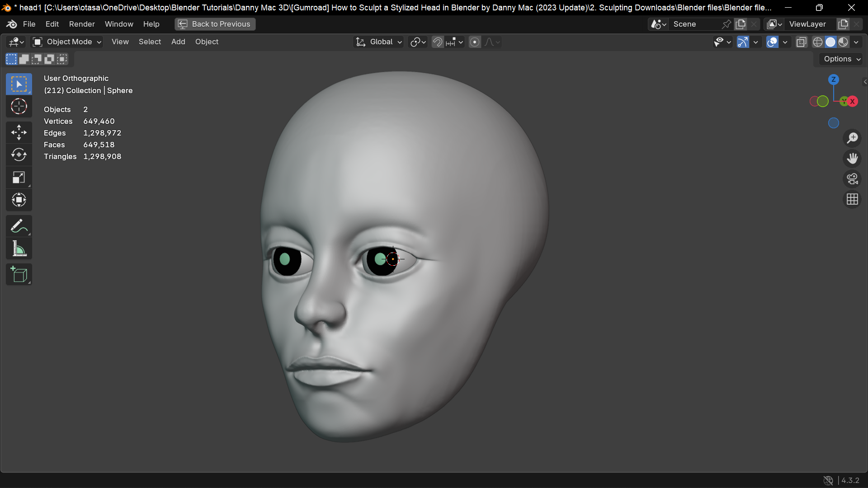Switch perspective/orthographic with grid icon
This screenshot has width=868, height=488.
tap(852, 199)
